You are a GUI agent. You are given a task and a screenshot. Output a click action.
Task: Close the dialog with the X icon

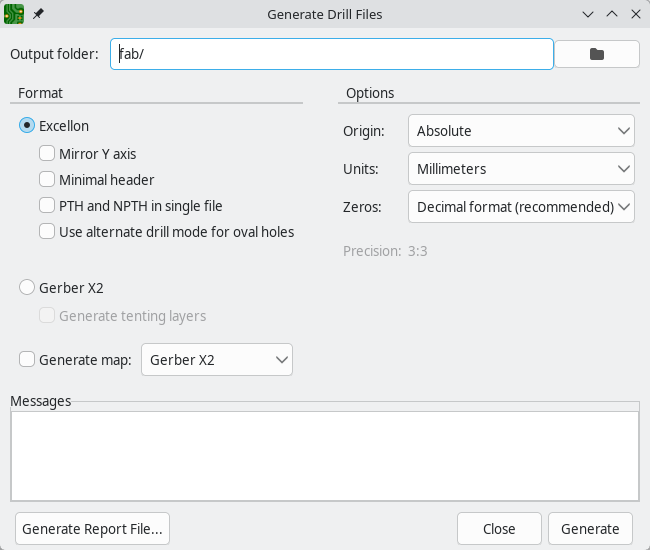[634, 15]
